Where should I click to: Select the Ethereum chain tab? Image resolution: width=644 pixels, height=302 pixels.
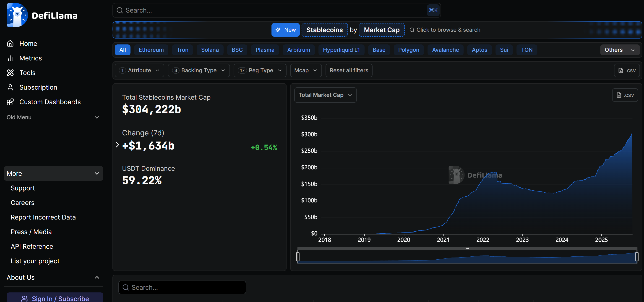(151, 50)
